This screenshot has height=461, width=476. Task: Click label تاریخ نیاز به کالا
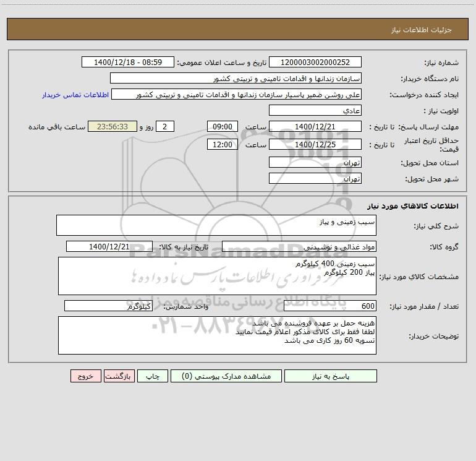(x=184, y=247)
